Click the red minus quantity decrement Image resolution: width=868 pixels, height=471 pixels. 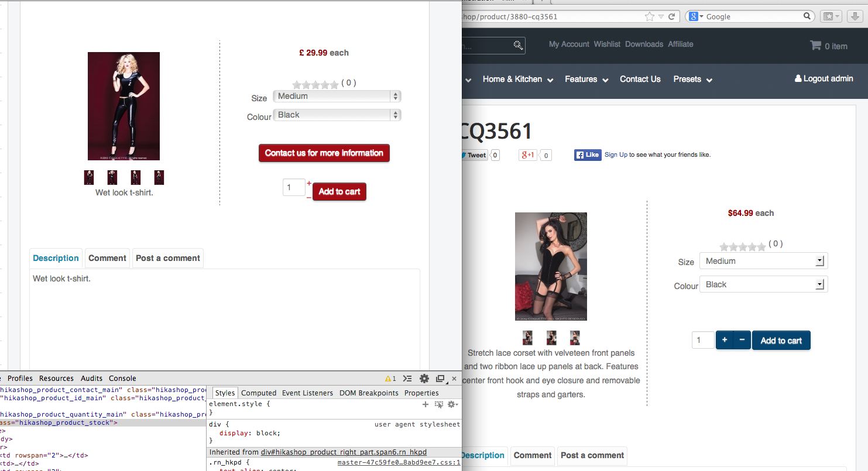tap(309, 198)
